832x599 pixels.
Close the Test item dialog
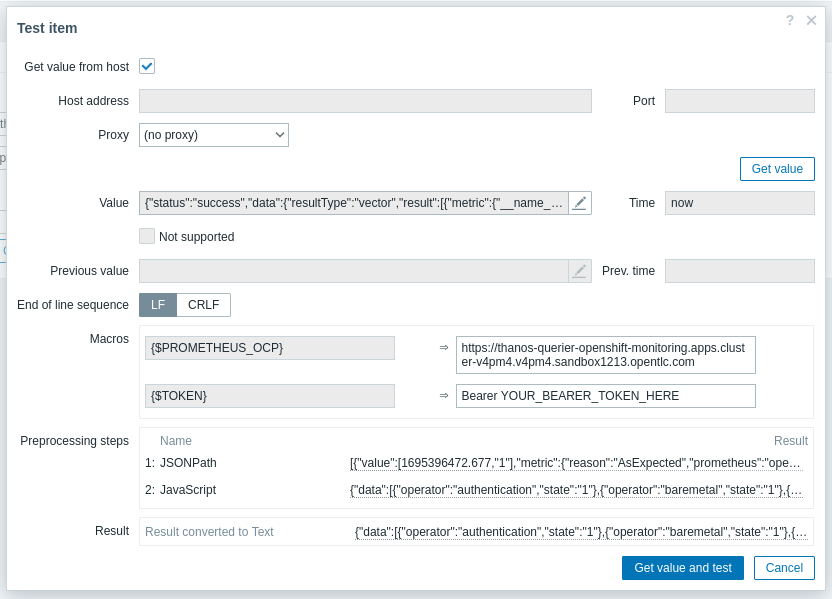[x=812, y=20]
